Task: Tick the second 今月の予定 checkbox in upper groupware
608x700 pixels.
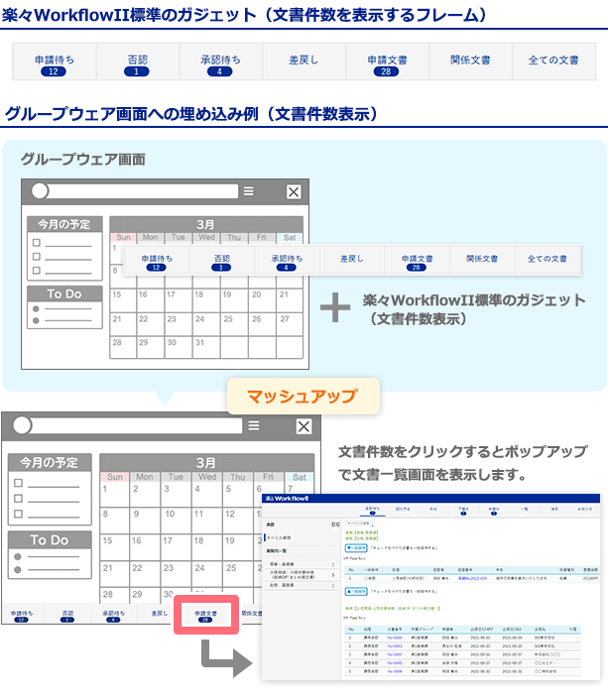Action: click(37, 256)
